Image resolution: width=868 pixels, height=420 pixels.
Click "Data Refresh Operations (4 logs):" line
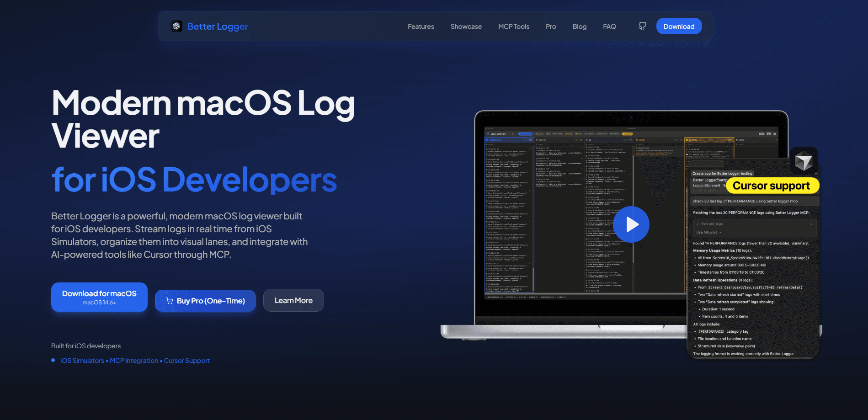[x=723, y=280]
